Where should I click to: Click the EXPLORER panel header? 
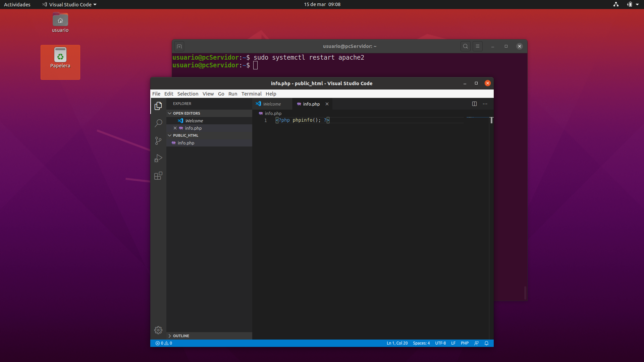click(x=182, y=104)
